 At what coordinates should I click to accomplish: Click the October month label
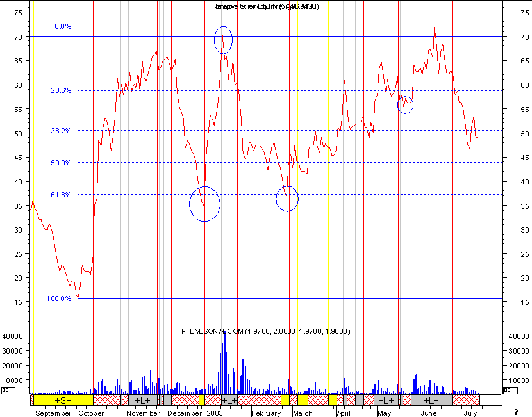pyautogui.click(x=91, y=413)
